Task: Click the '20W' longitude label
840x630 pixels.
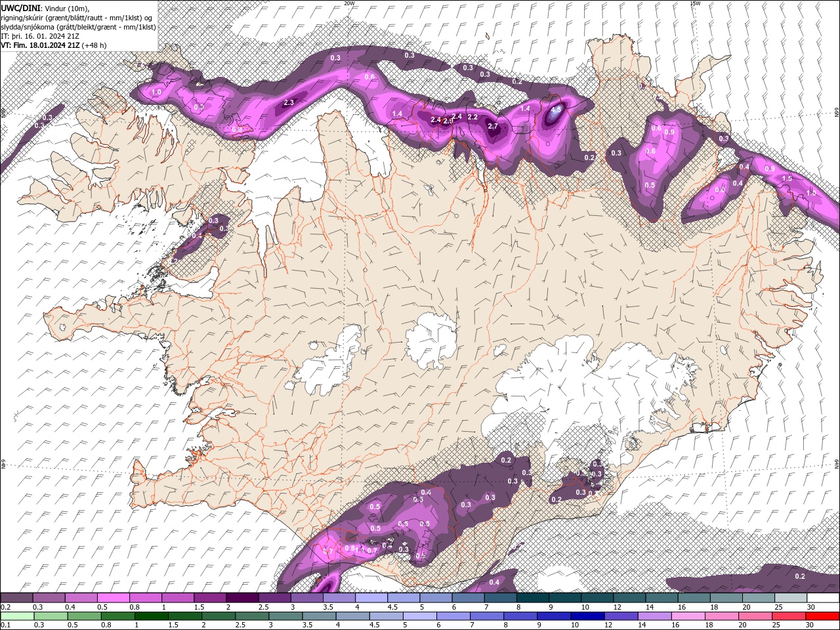Action: pos(349,3)
